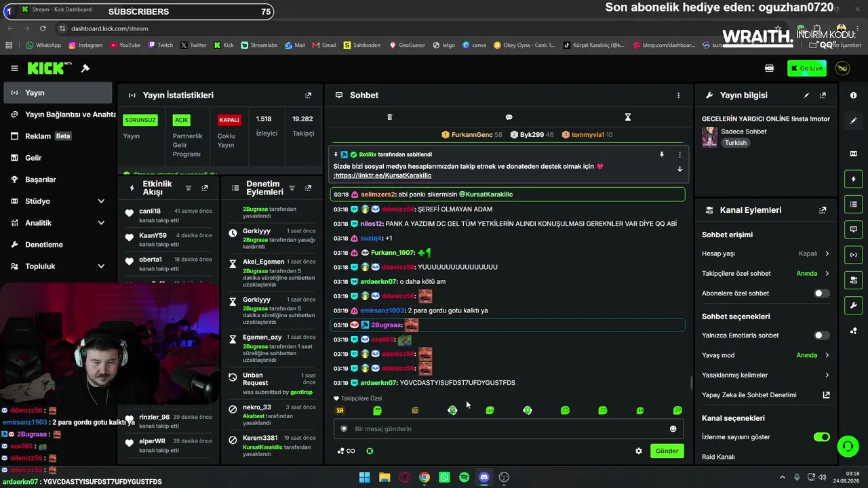Open Chrome from the taskbar
The height and width of the screenshot is (488, 868).
tap(424, 477)
